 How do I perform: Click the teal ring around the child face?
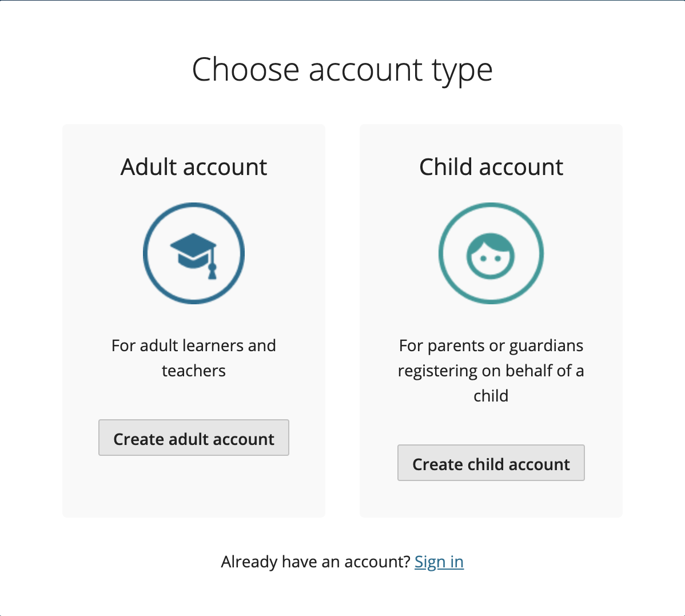491,204
